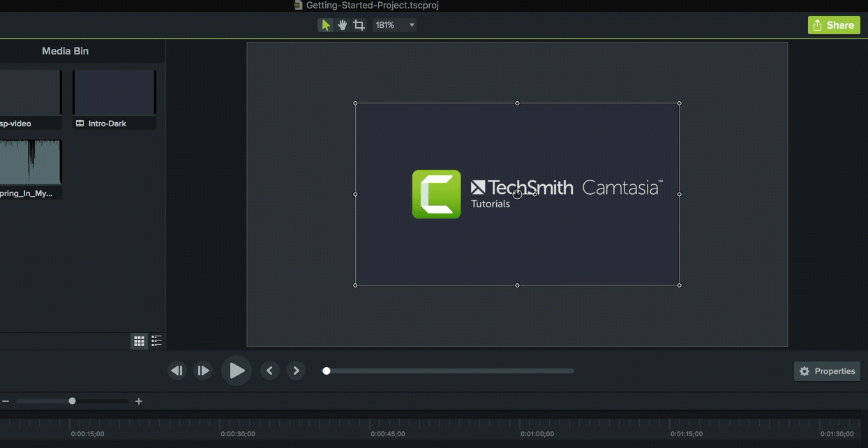Viewport: 868px width, 448px height.
Task: Click the top-center canvas resize handle
Action: coord(517,103)
